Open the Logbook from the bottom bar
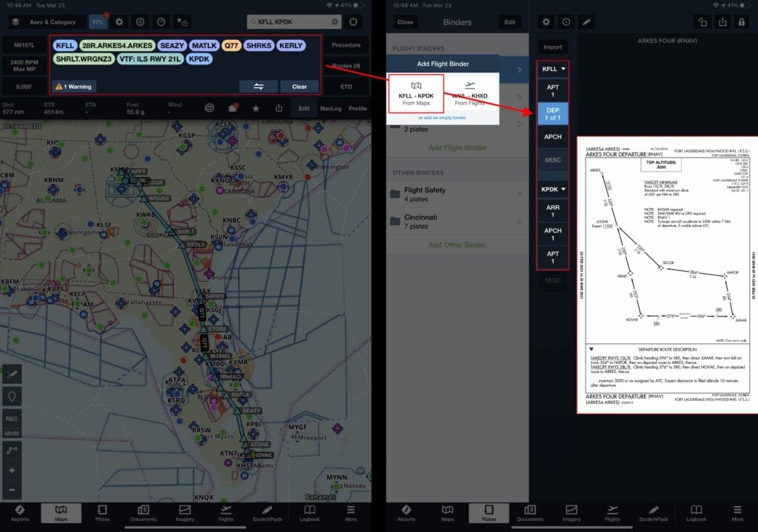758x532 pixels. (309, 514)
